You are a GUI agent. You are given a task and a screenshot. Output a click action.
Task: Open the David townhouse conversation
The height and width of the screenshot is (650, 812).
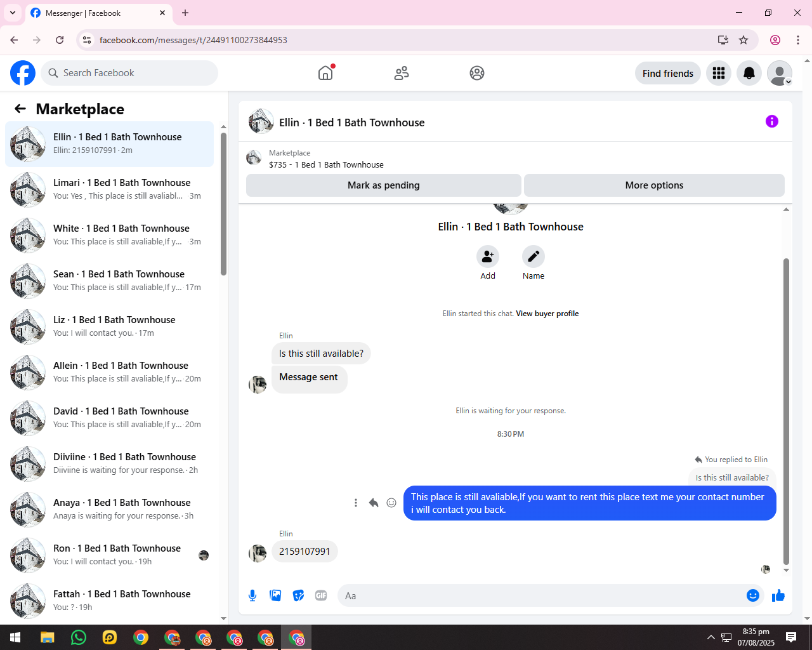tap(110, 418)
